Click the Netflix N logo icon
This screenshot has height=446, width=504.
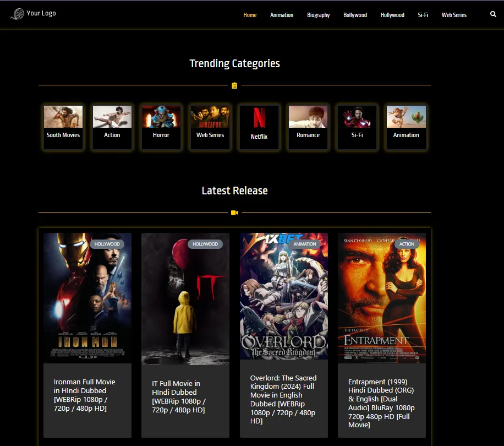tap(259, 118)
